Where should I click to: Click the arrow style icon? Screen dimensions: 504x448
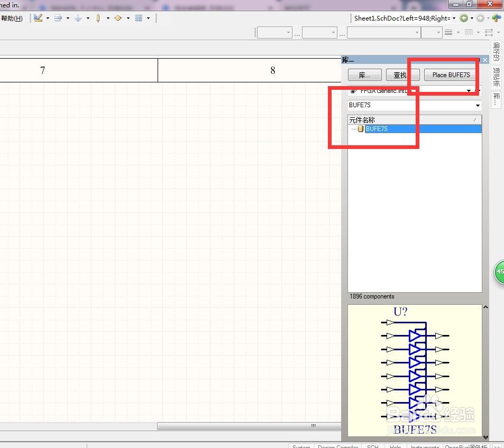(x=489, y=32)
